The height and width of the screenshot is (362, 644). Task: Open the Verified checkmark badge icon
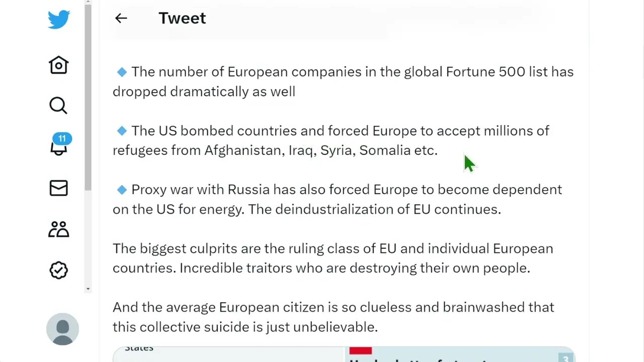[58, 270]
